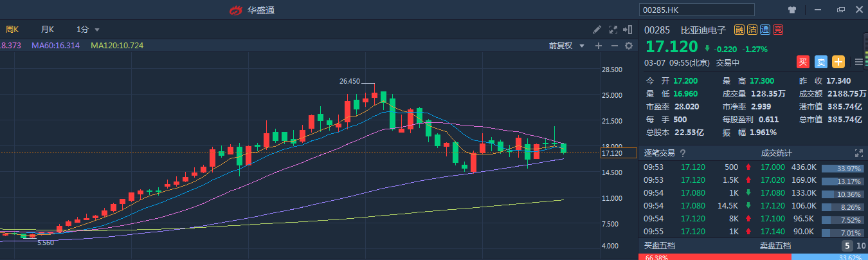The width and height of the screenshot is (868, 260).
Task: Click the 成交量 128.35万 volume value
Action: coord(769,94)
